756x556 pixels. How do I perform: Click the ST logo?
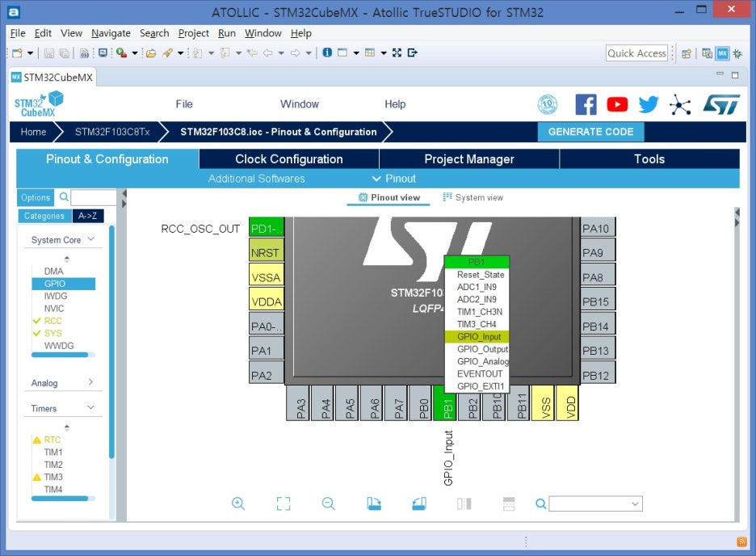pos(721,104)
